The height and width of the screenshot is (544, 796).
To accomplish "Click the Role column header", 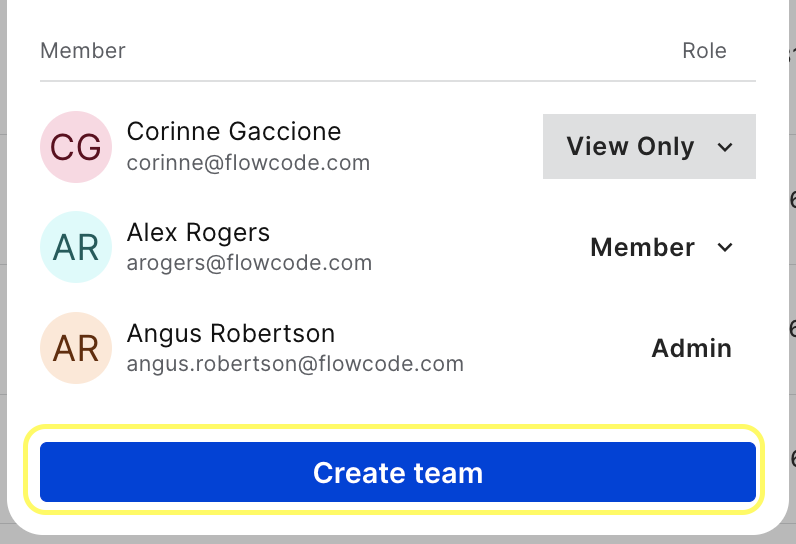I will pyautogui.click(x=704, y=51).
